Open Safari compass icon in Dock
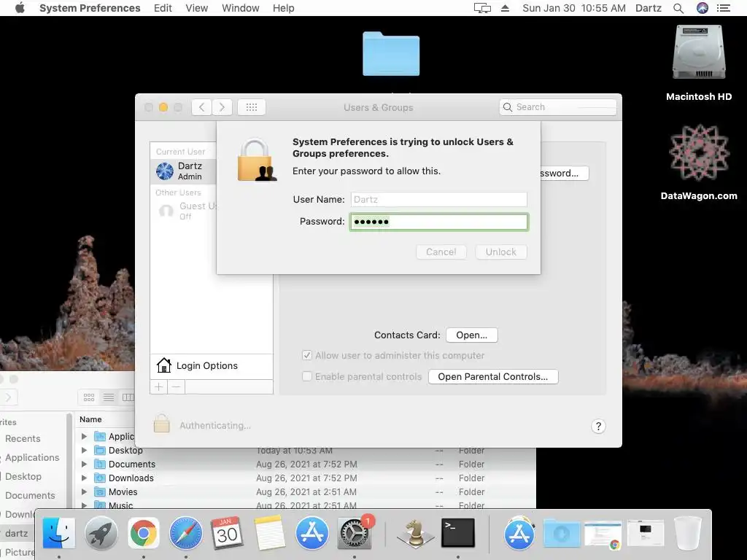 click(x=186, y=533)
